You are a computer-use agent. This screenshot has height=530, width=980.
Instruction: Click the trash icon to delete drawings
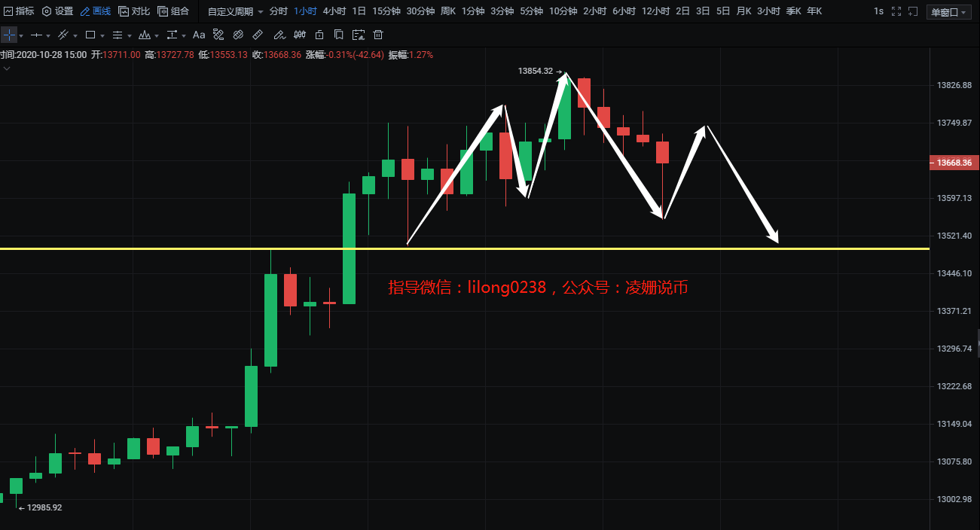tap(378, 35)
